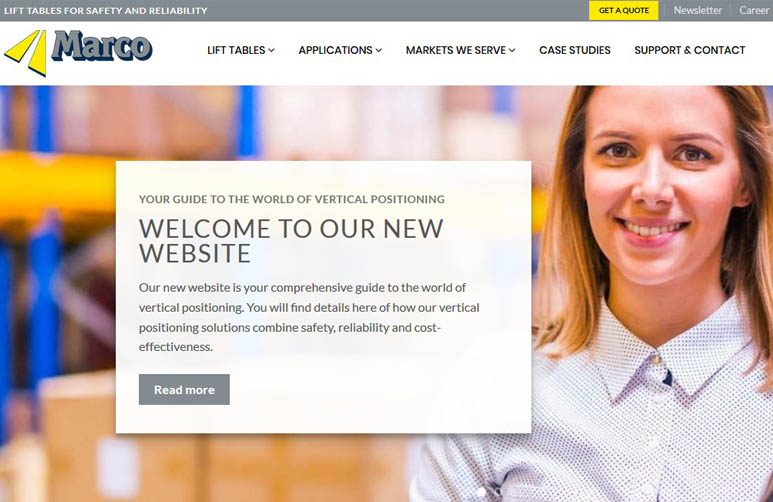Screen dimensions: 773x502
Task: Open Support & Contact page
Action: click(x=690, y=50)
